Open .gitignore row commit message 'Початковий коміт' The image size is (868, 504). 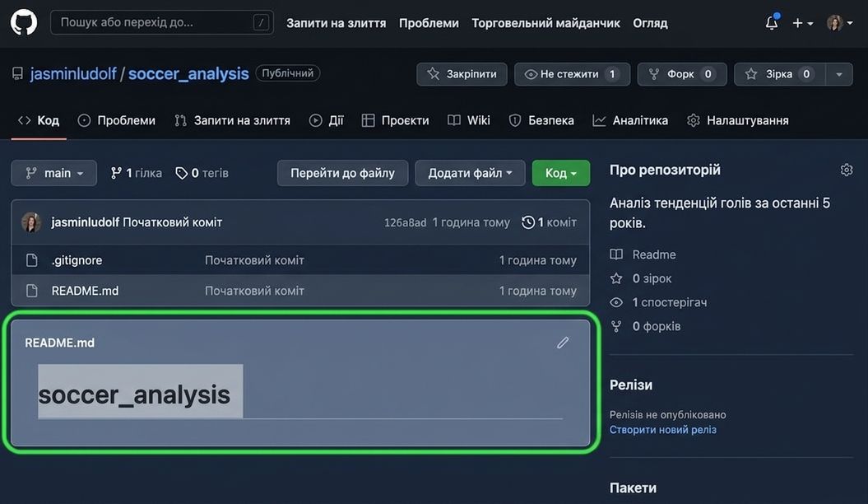click(255, 260)
